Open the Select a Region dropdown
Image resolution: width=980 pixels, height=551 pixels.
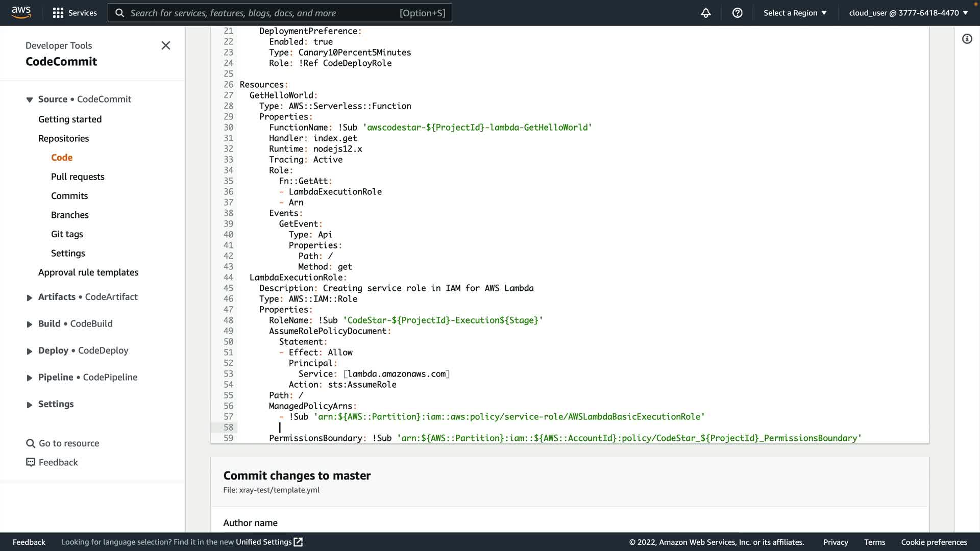tap(795, 13)
